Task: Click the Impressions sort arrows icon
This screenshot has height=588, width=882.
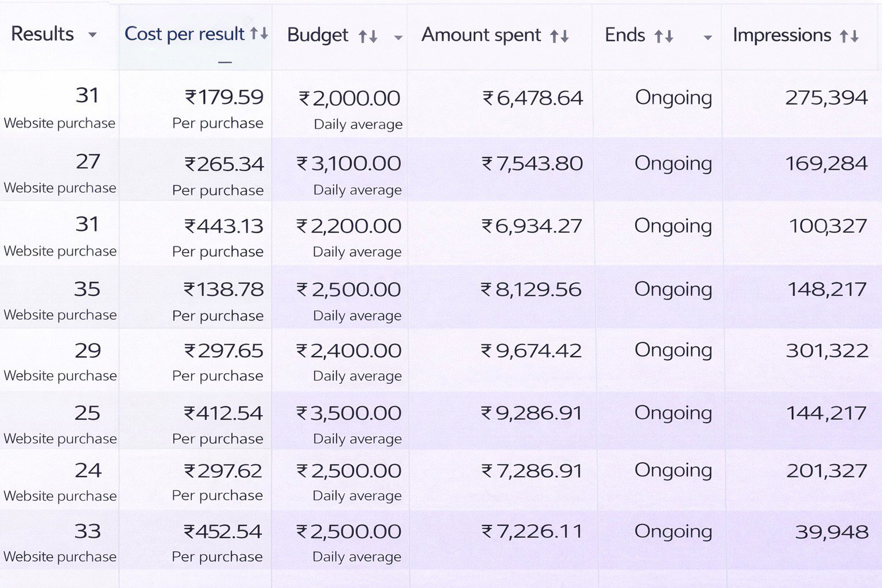Action: (852, 36)
